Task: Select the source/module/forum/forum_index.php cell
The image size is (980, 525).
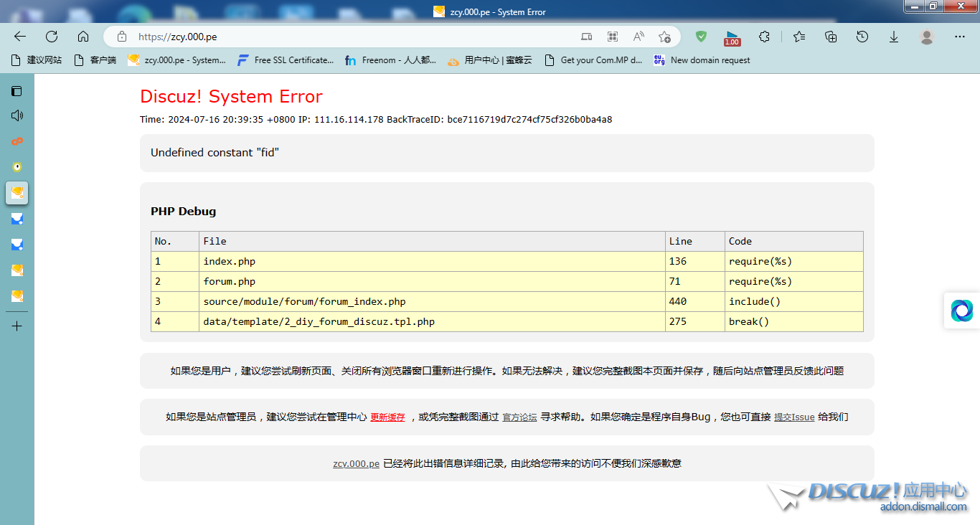Action: (x=432, y=301)
